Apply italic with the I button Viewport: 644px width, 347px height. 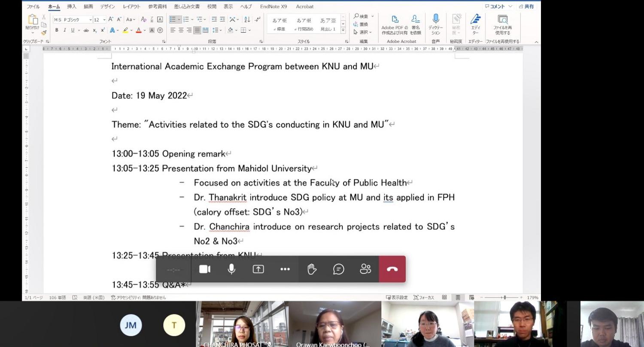click(x=64, y=30)
